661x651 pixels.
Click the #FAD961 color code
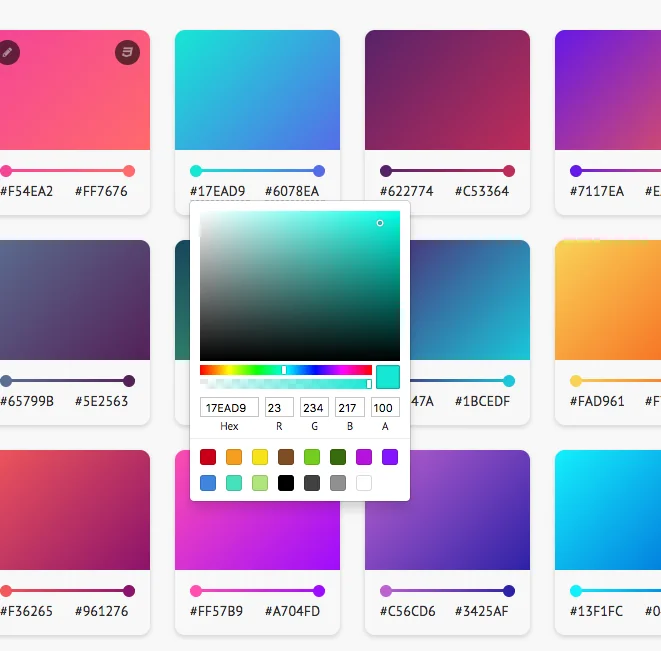pos(597,401)
